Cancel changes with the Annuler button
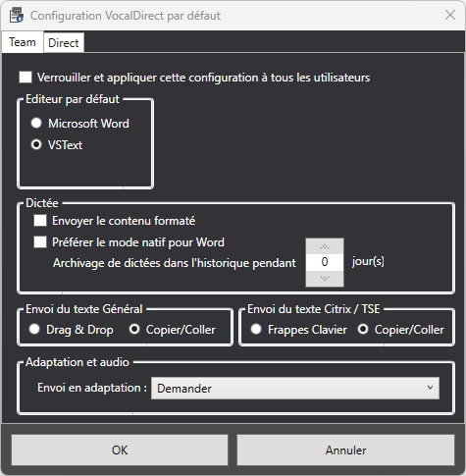466x476 pixels. 345,450
